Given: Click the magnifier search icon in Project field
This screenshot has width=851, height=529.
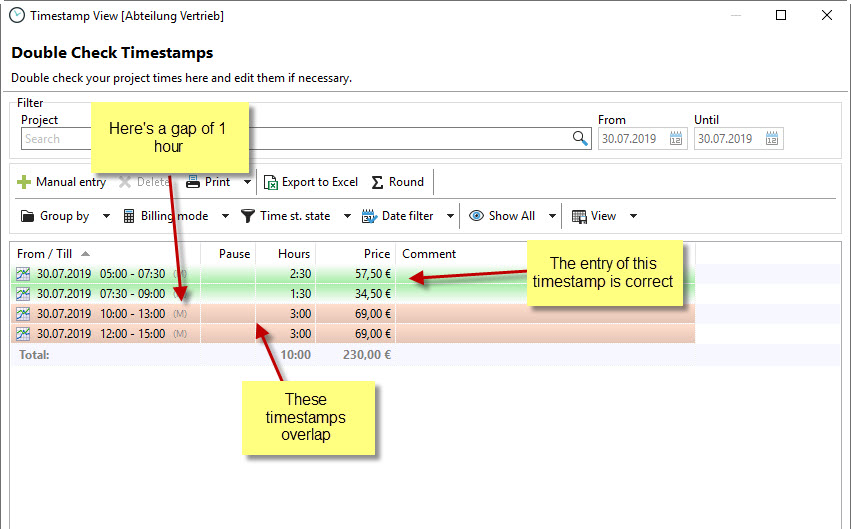Looking at the screenshot, I should (x=580, y=139).
